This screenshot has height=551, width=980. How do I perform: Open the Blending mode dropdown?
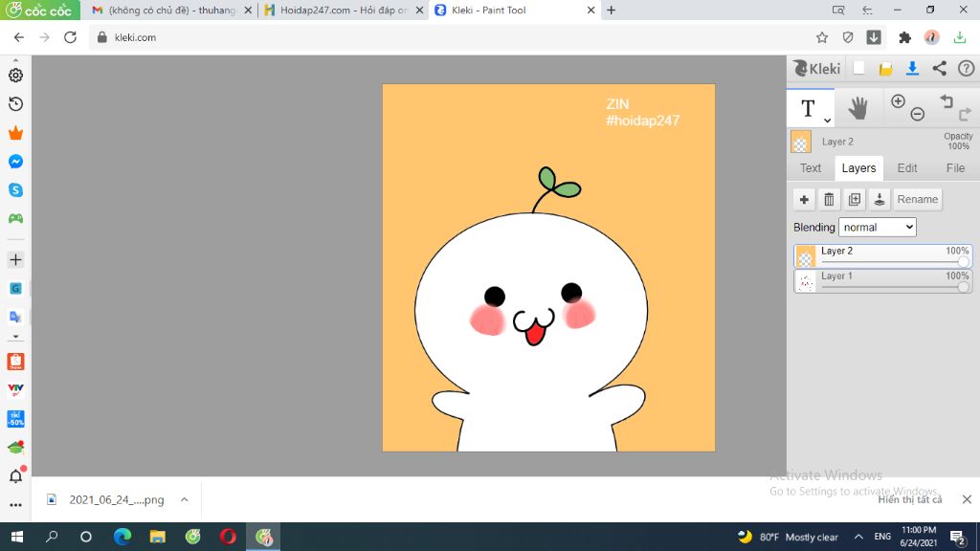(x=878, y=228)
